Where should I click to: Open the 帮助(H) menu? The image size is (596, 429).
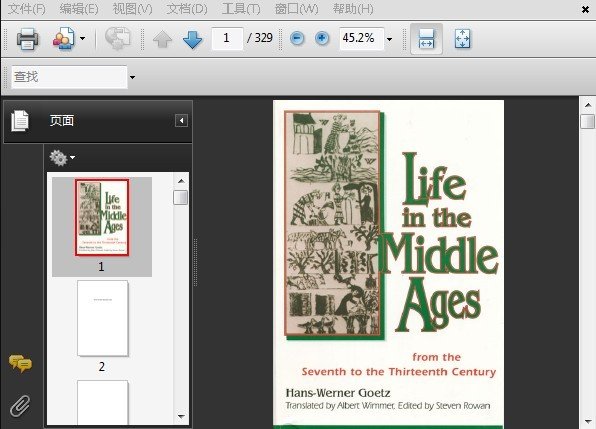[x=353, y=9]
